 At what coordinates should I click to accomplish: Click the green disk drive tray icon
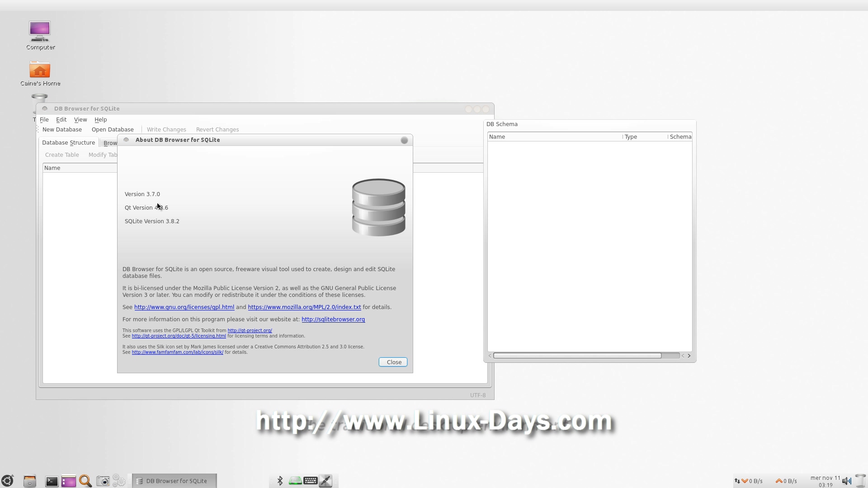295,481
